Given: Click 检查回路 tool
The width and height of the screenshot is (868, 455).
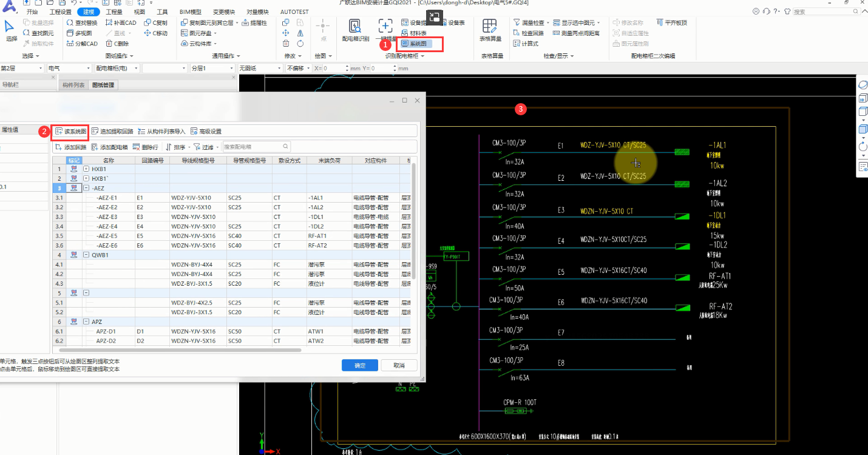Looking at the screenshot, I should [528, 33].
